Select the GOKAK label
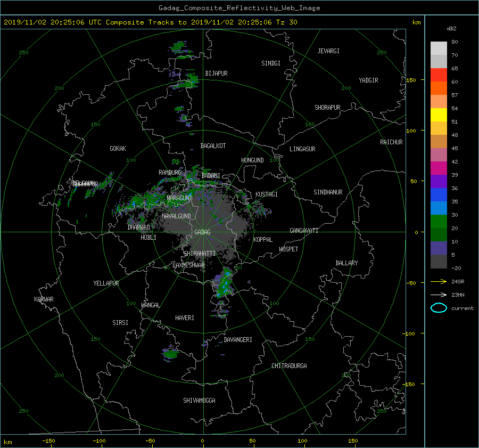Viewport: 479px width, 448px height. [118, 149]
